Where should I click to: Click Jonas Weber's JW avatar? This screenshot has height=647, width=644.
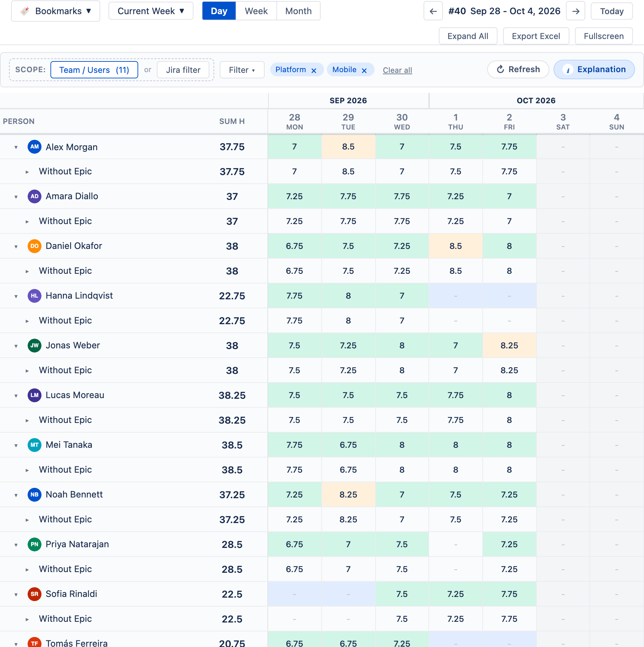pos(35,346)
